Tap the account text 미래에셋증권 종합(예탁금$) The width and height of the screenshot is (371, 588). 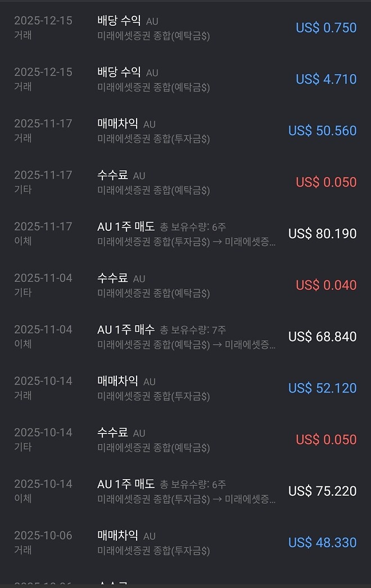[155, 36]
